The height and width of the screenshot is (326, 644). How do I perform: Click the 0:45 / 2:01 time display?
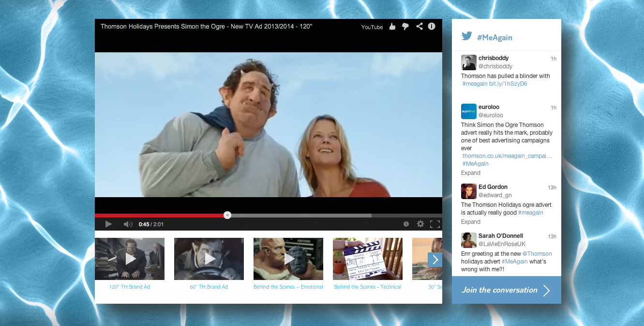pos(151,224)
